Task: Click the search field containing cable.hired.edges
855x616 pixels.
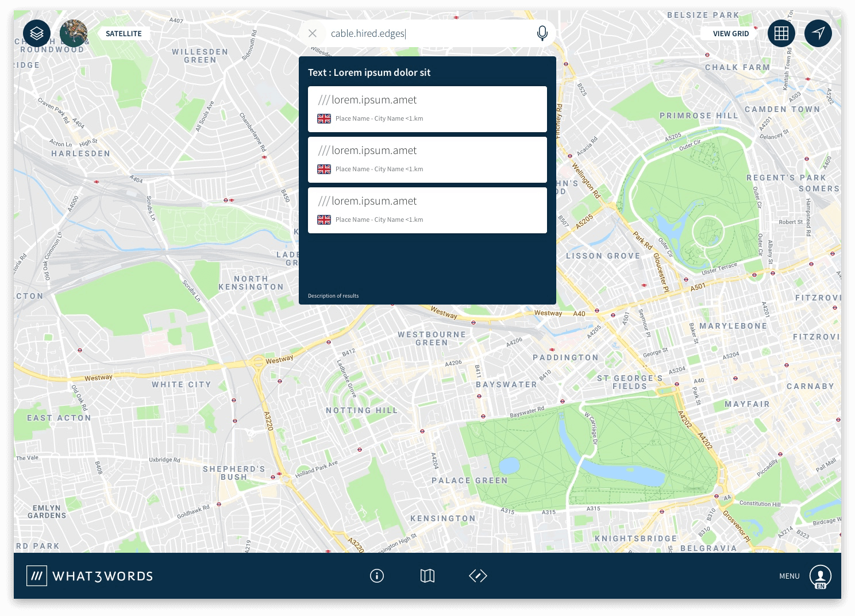Action: pos(428,33)
